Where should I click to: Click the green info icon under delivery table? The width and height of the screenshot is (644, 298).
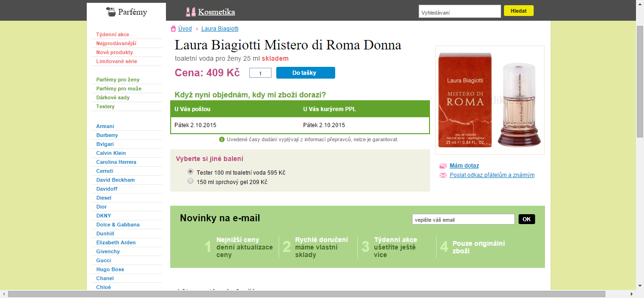coord(222,139)
